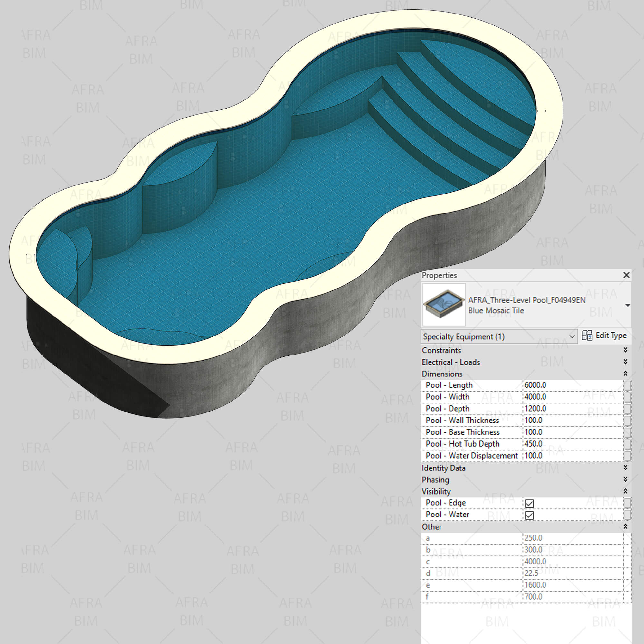Click the pool family preview thumbnail
This screenshot has height=644, width=644.
point(444,304)
